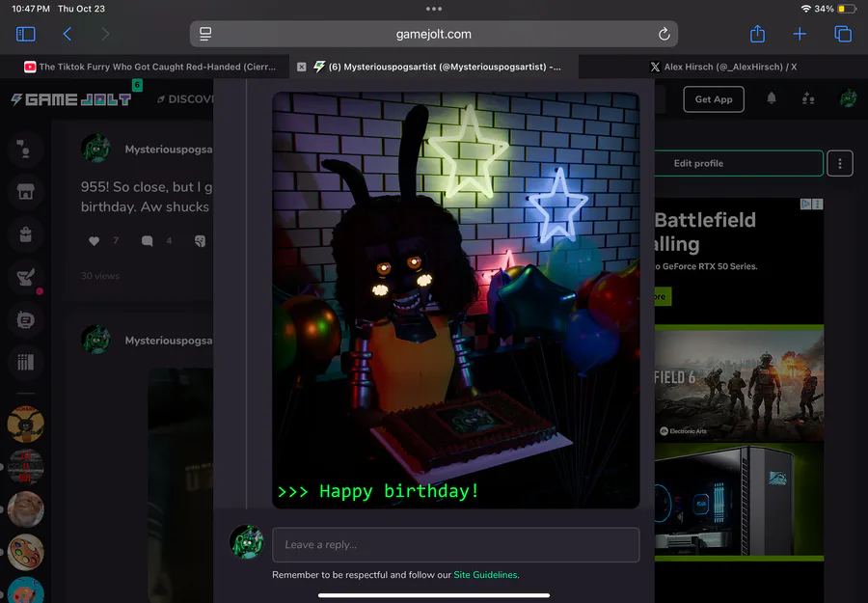This screenshot has height=603, width=868.
Task: Open the account avatar menu
Action: pyautogui.click(x=848, y=99)
